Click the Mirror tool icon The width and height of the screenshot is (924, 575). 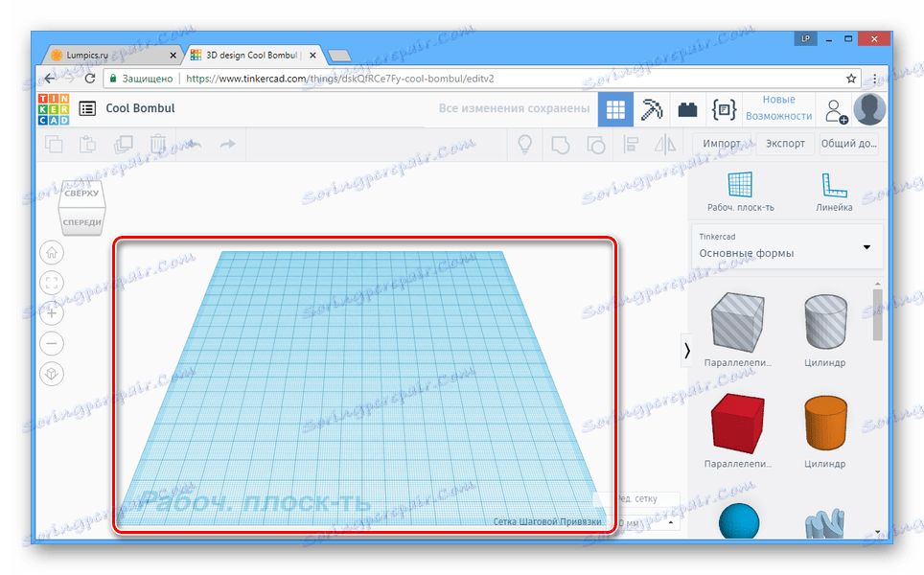[x=665, y=145]
